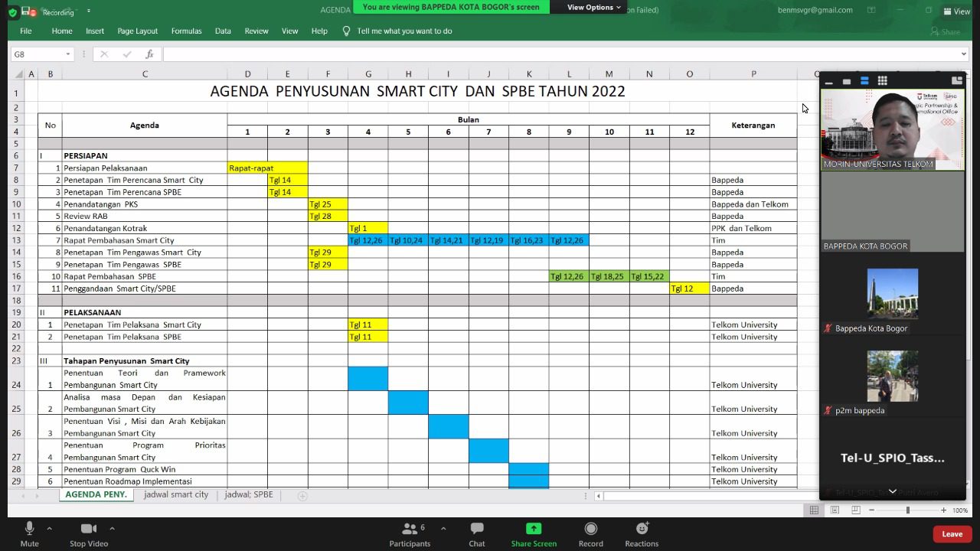Adjust the Excel zoom level slider
The image size is (980, 551).
[908, 510]
